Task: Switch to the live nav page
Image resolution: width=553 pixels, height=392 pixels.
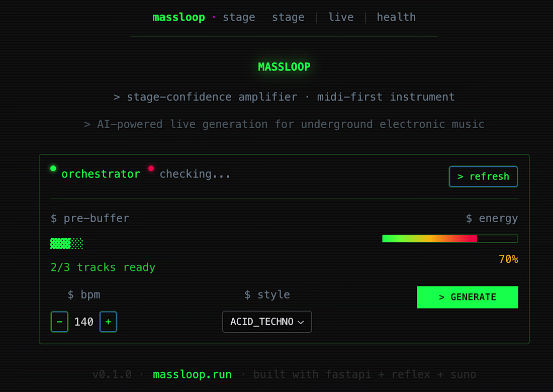Action: point(341,17)
